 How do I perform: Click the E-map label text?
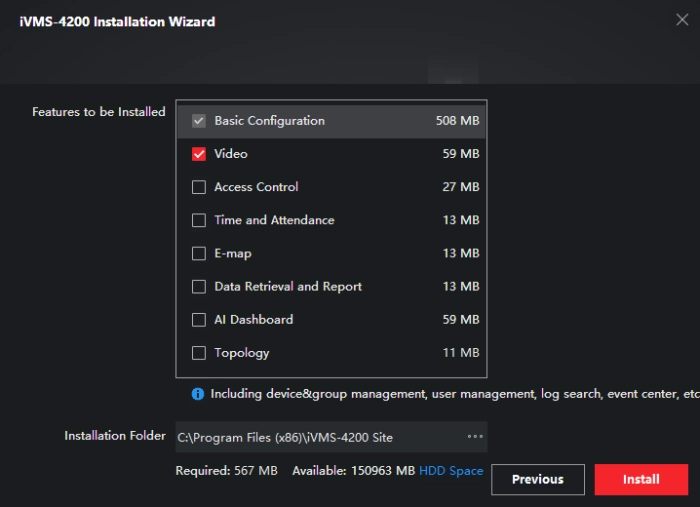tap(233, 253)
